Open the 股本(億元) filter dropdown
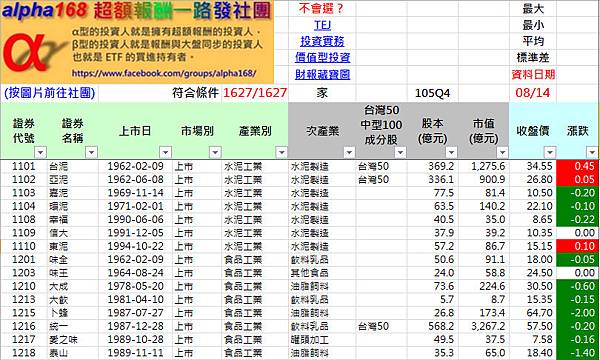The image size is (600, 360). point(452,152)
